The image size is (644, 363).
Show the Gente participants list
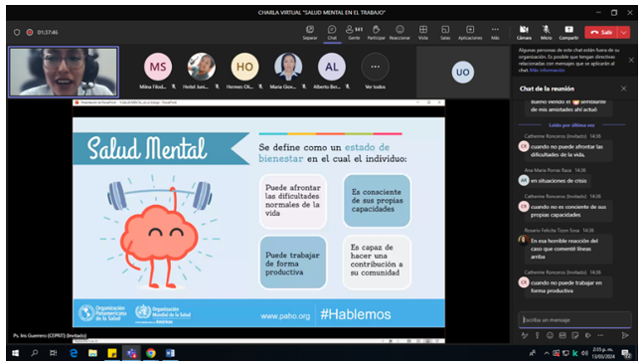pyautogui.click(x=354, y=33)
